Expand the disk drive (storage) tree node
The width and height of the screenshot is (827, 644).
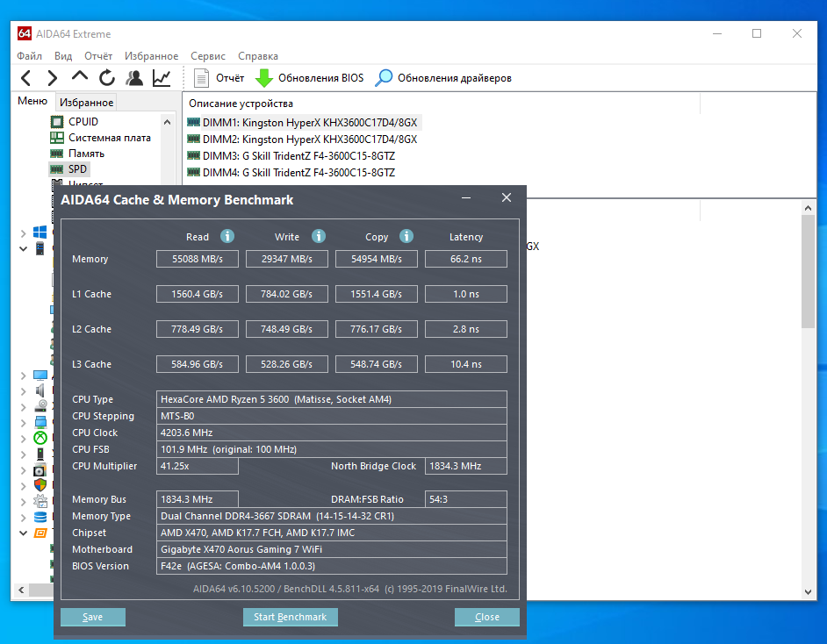[x=23, y=407]
